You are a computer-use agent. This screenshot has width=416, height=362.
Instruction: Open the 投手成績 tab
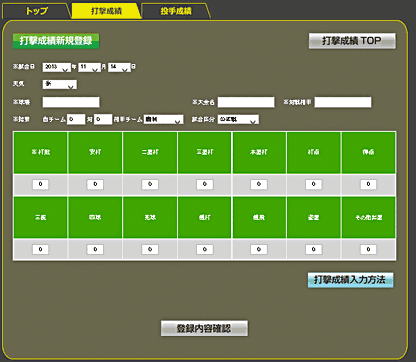tap(176, 11)
